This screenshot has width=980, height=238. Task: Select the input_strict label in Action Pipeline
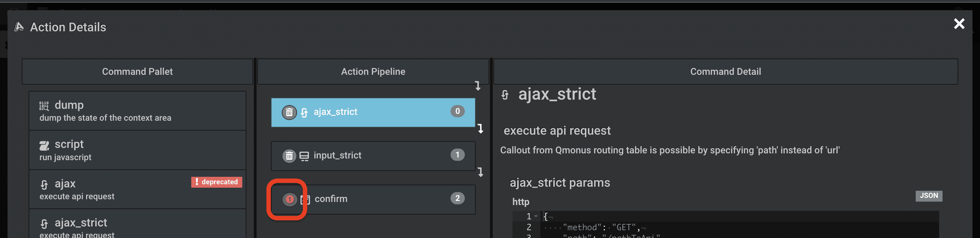[338, 155]
